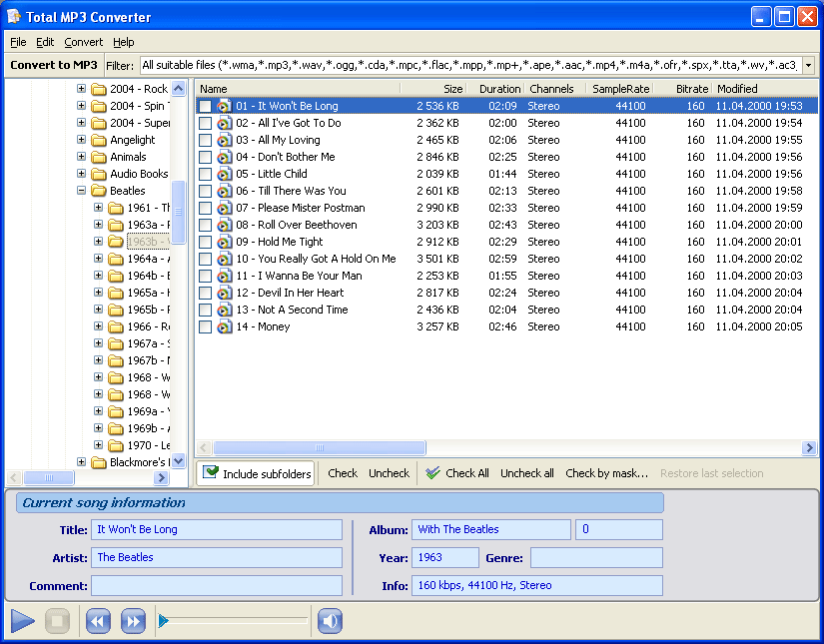Collapse the Beatles folder tree node
The height and width of the screenshot is (644, 824).
coord(81,190)
